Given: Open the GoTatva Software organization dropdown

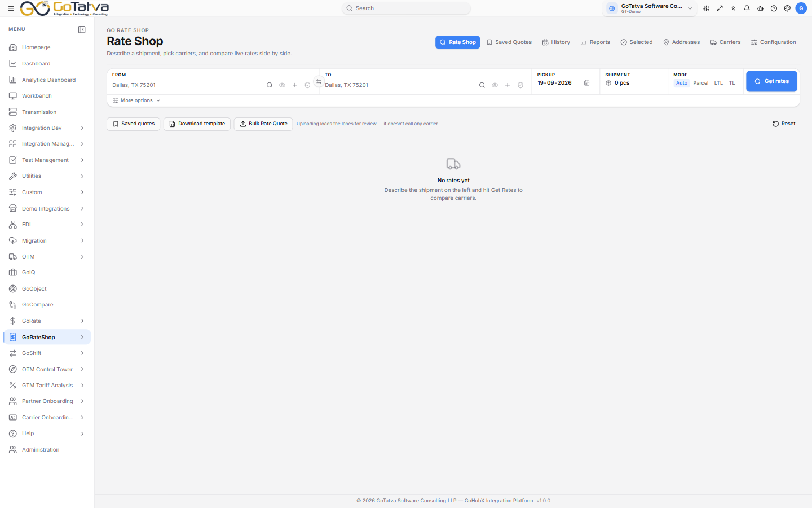Looking at the screenshot, I should point(650,8).
